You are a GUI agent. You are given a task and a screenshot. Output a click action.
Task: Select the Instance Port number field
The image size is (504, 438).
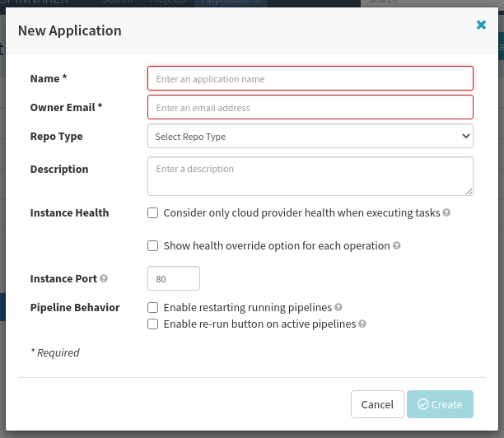click(173, 279)
